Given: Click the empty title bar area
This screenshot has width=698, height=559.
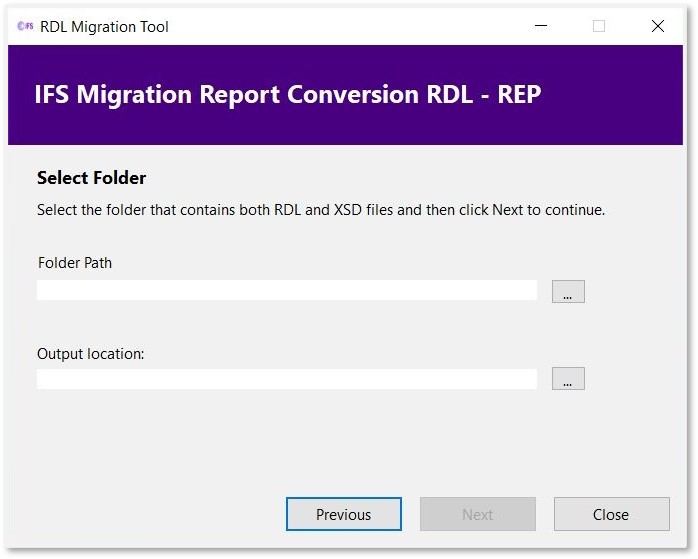Looking at the screenshot, I should [350, 27].
